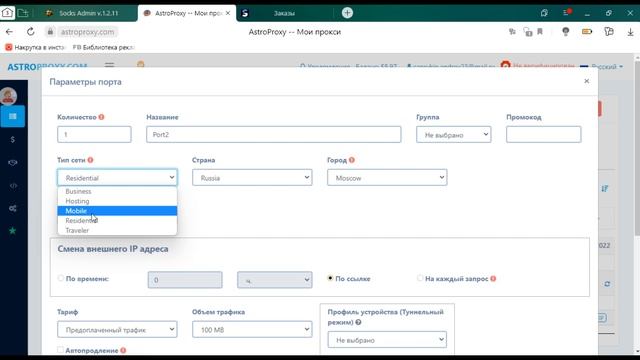Click the Профиль устройства help icon
640x360 pixels.
[x=358, y=322]
